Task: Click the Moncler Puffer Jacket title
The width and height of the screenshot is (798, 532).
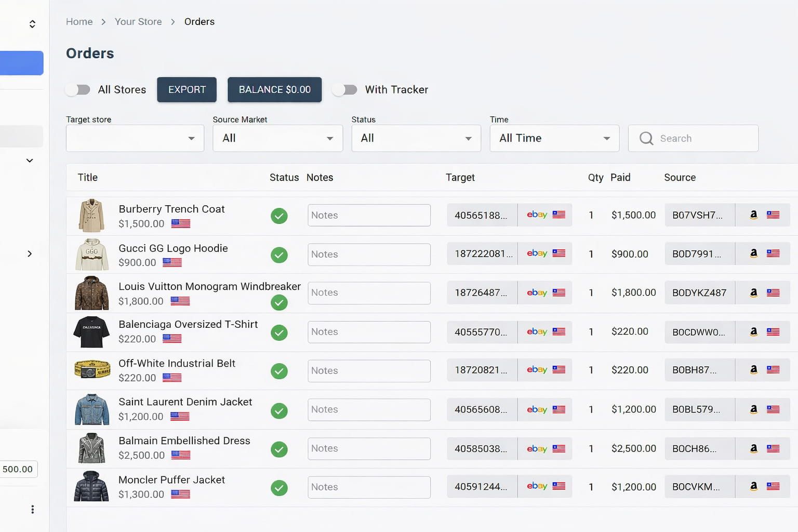Action: point(172,480)
